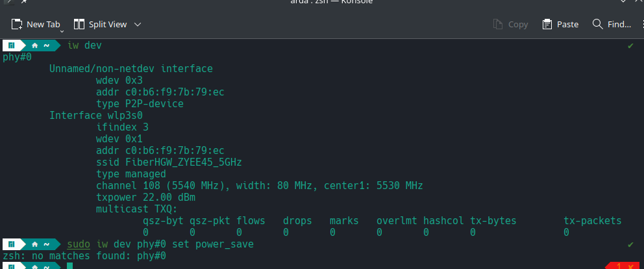Click the New Tab button

click(37, 24)
